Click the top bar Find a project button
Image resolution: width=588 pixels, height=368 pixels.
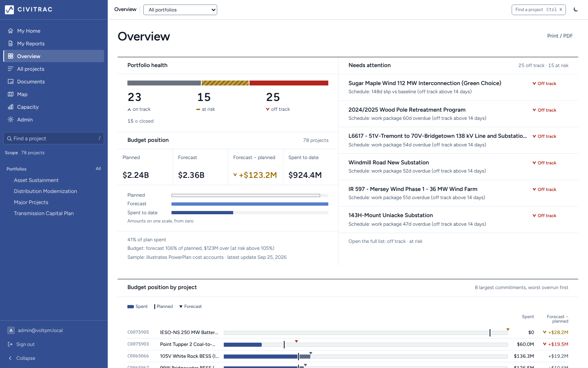point(539,9)
